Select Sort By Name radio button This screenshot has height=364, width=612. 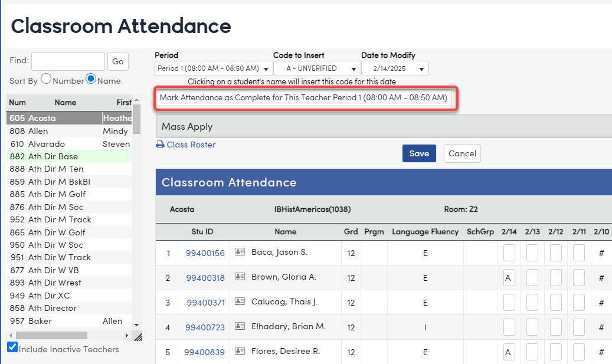(x=91, y=79)
